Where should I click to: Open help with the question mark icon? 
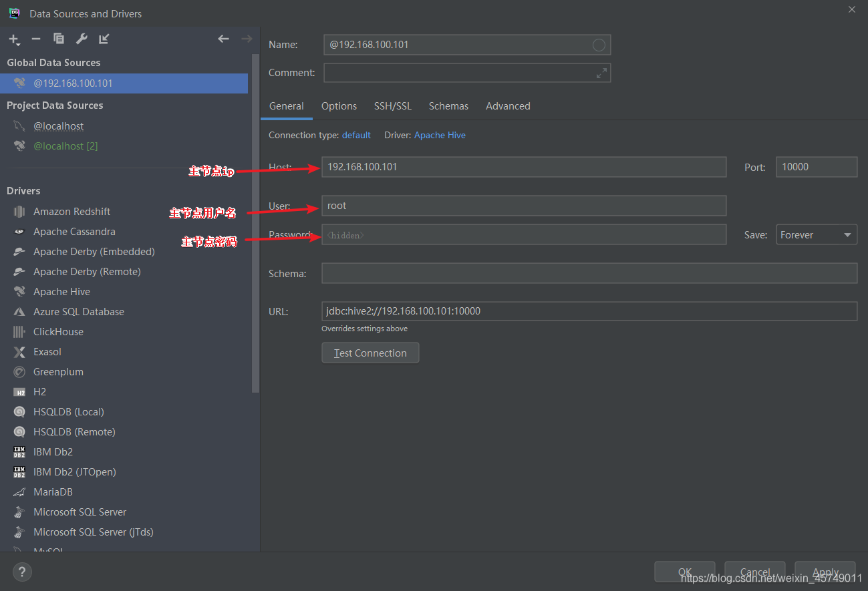coord(22,572)
